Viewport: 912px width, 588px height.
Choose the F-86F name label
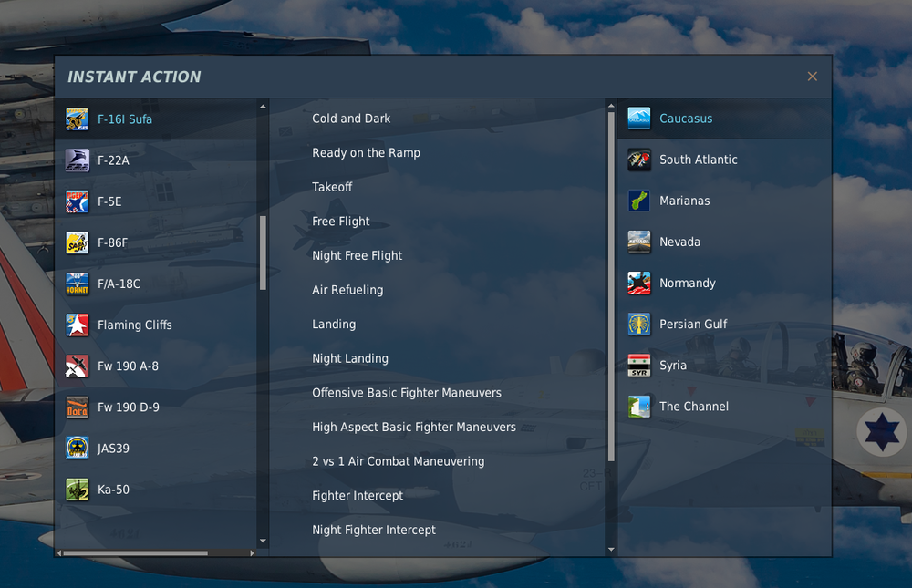pos(112,242)
